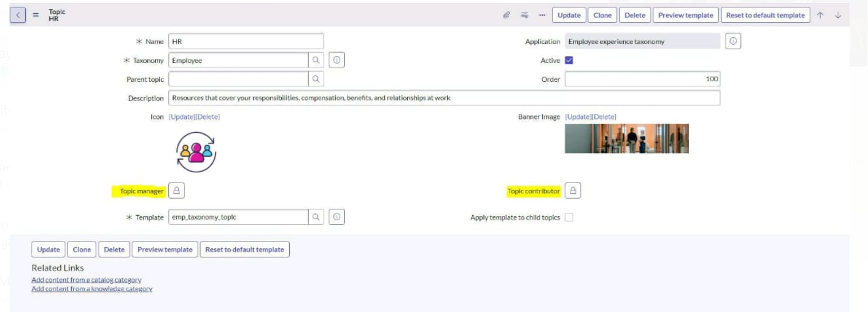The width and height of the screenshot is (868, 312).
Task: Open form personalization settings icon
Action: (x=524, y=15)
